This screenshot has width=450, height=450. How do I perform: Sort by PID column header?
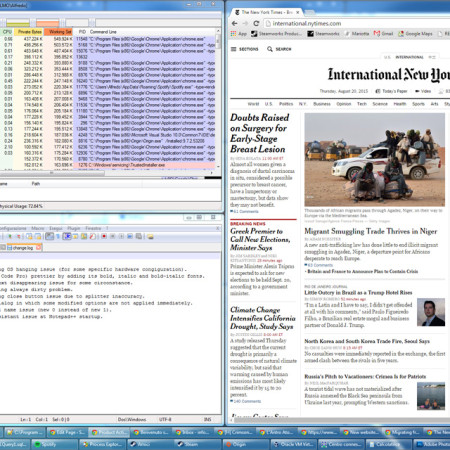[82, 32]
